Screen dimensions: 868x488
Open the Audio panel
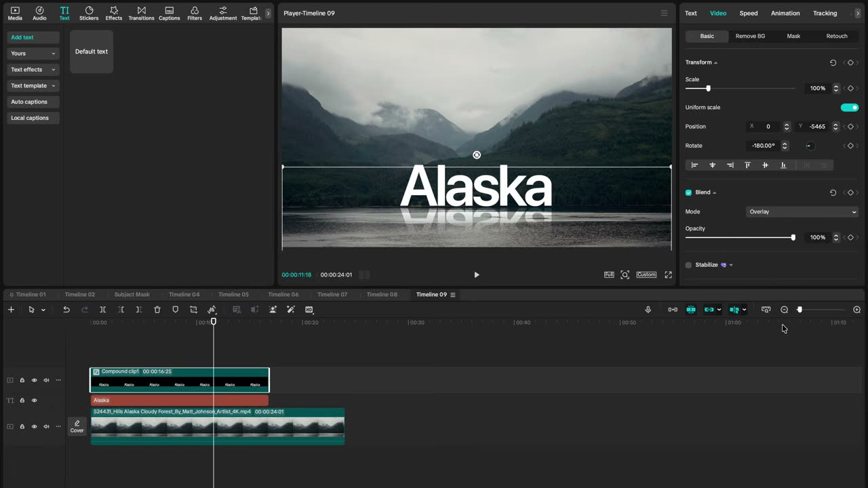coord(39,13)
